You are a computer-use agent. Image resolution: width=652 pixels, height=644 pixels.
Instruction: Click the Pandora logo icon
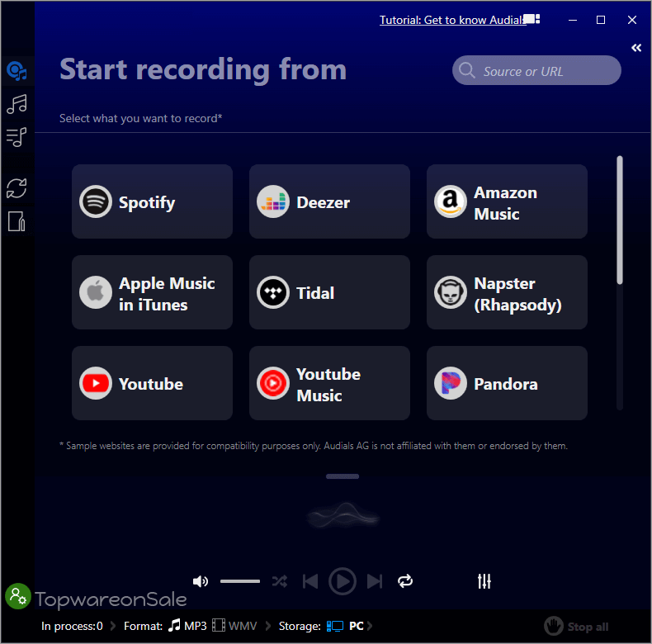(x=451, y=383)
